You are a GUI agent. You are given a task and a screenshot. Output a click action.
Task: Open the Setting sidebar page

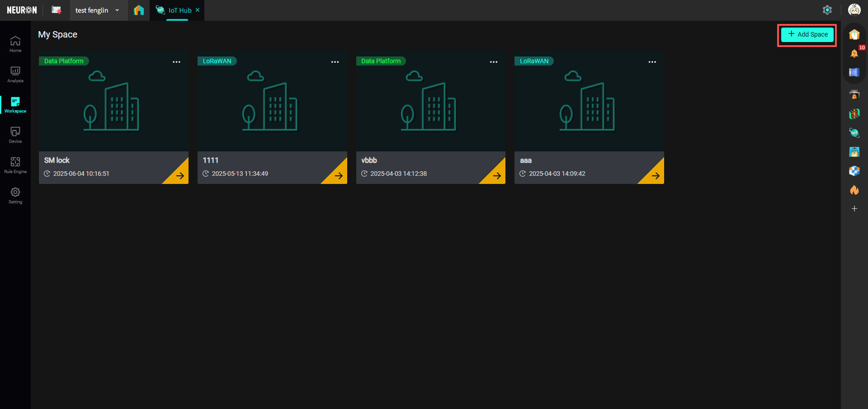coord(15,196)
